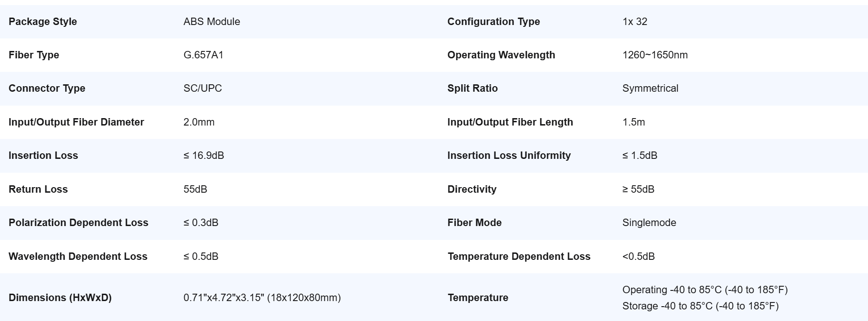Select the Wavelength Dependent Loss label
The image size is (868, 321).
(78, 257)
